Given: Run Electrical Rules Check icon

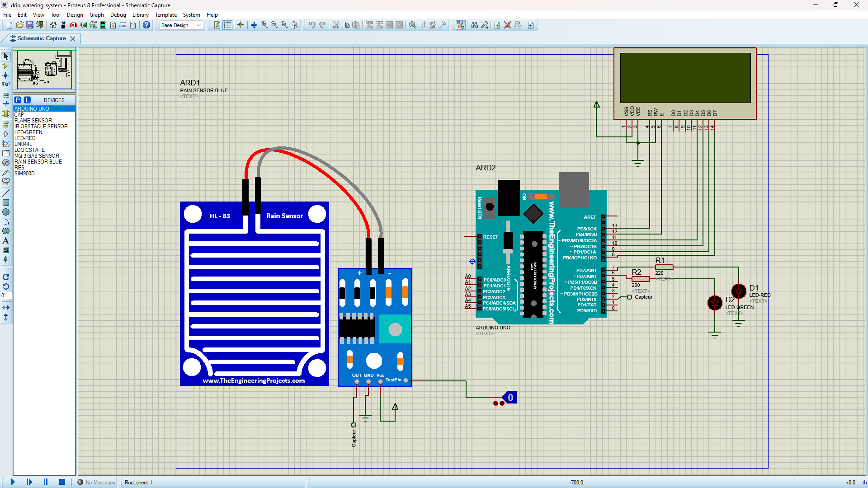Looking at the screenshot, I should point(531,25).
